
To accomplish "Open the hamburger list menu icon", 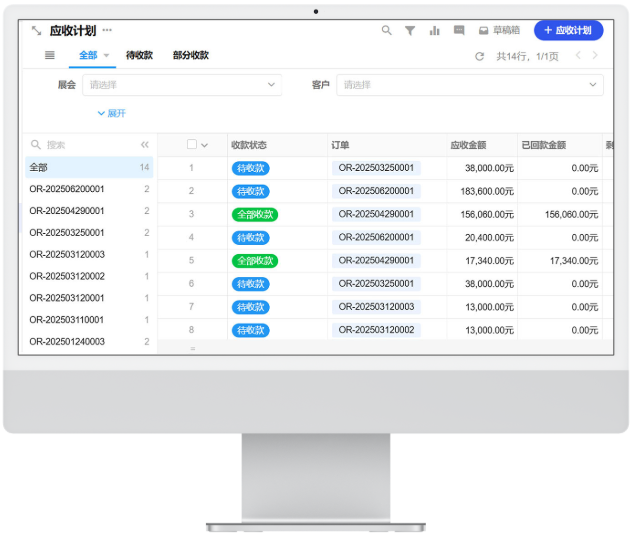I will tap(50, 56).
